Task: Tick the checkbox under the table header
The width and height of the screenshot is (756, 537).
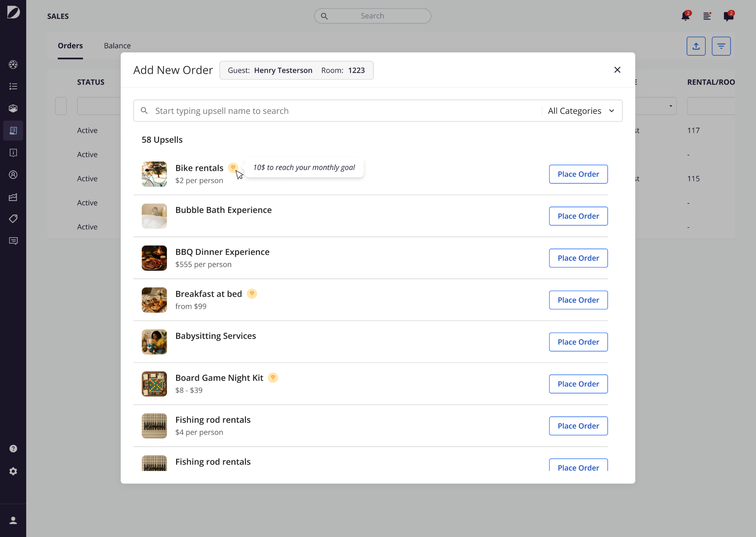Action: [61, 106]
